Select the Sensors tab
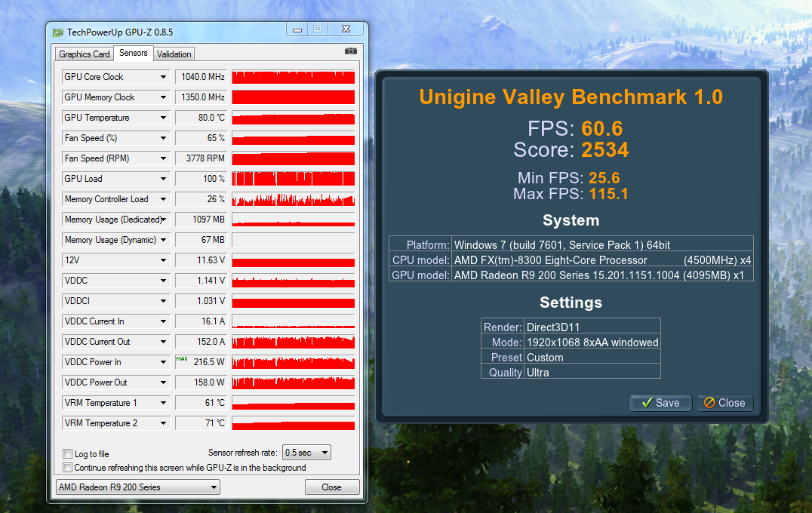 coord(133,53)
